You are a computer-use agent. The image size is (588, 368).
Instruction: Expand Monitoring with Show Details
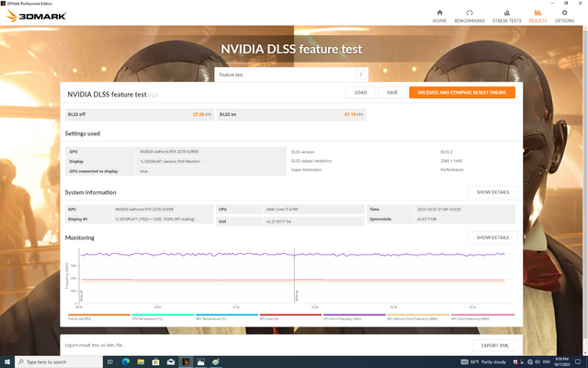click(492, 237)
